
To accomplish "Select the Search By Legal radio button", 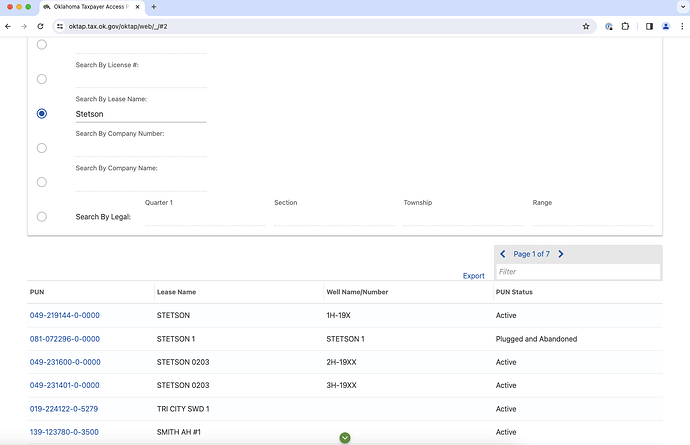I will coord(42,217).
